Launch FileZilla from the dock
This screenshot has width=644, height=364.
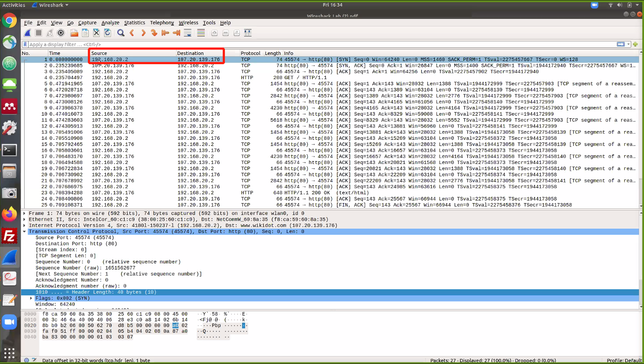[x=9, y=236]
